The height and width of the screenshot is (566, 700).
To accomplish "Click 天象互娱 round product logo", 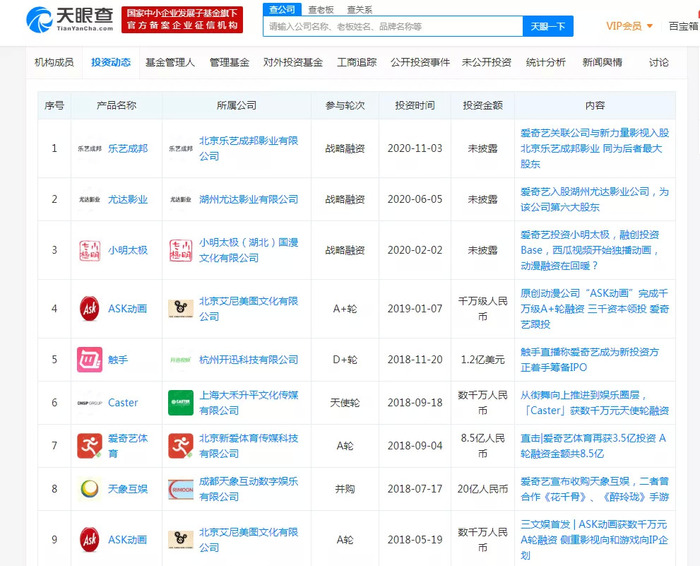I will 90,489.
